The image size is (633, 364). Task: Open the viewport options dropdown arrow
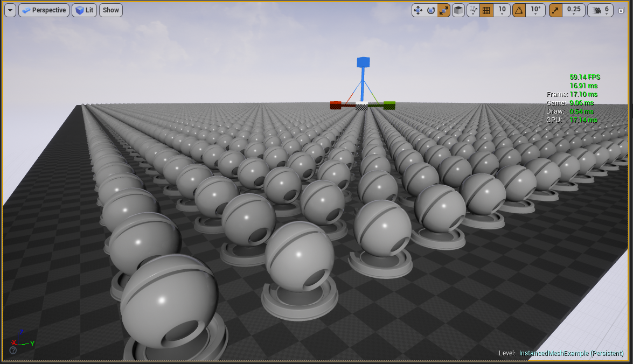pos(10,10)
